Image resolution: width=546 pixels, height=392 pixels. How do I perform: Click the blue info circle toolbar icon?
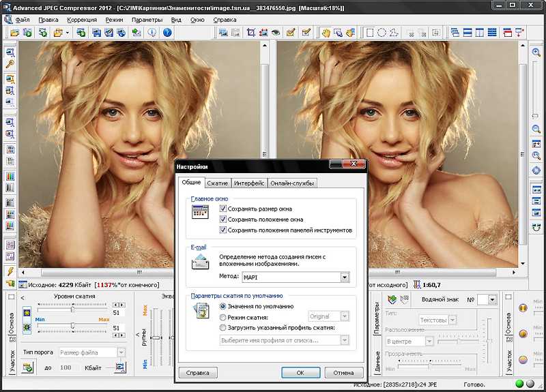(x=152, y=33)
